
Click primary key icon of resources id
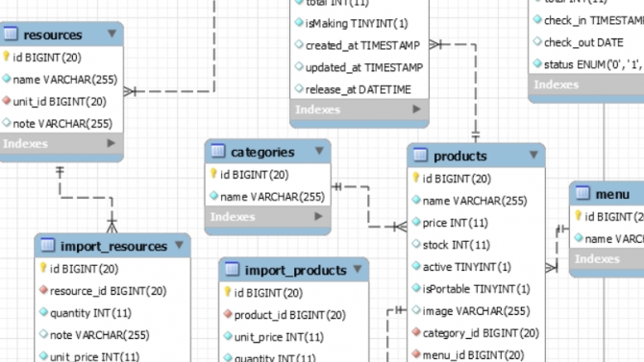click(6, 57)
